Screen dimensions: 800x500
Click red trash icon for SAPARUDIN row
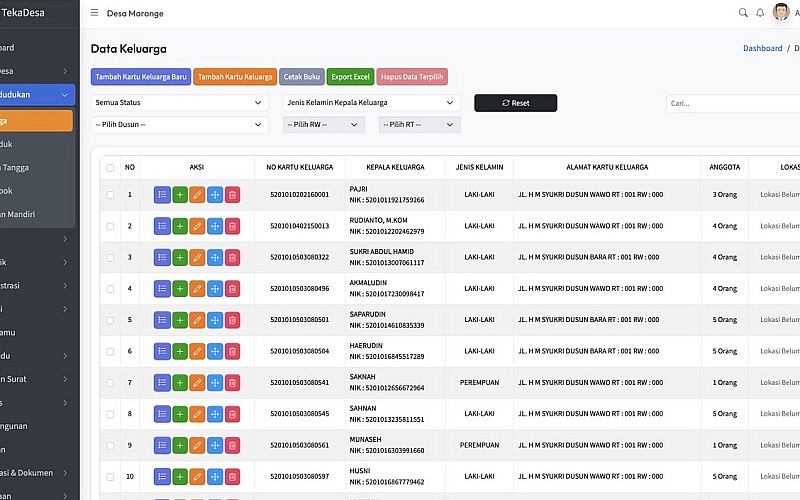point(232,320)
